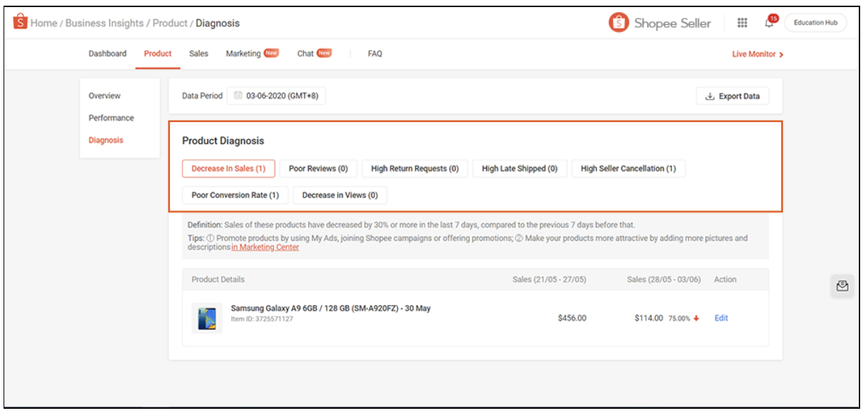Image resolution: width=868 pixels, height=413 pixels.
Task: Toggle the High Seller Cancellation (1) filter
Action: point(630,168)
